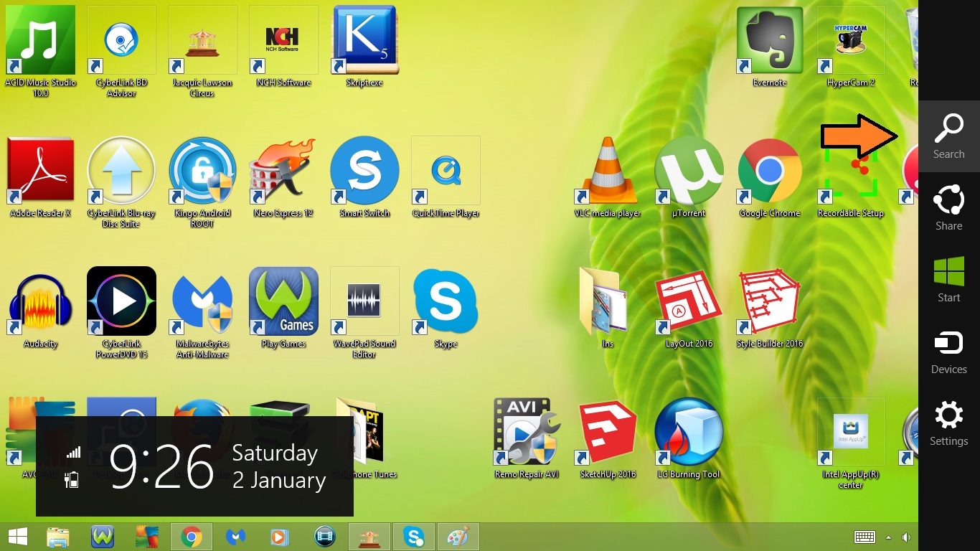
Task: Switch to Paint on the taskbar
Action: [x=458, y=537]
